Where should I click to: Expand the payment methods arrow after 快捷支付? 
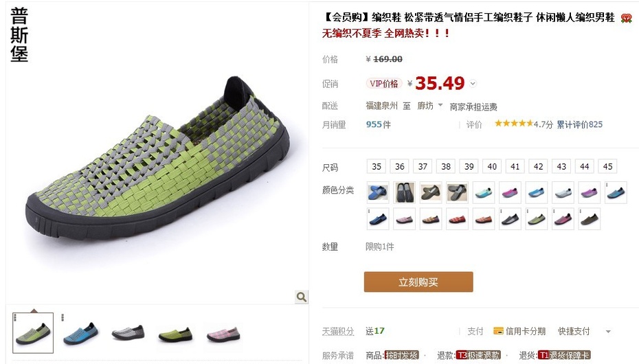(608, 332)
